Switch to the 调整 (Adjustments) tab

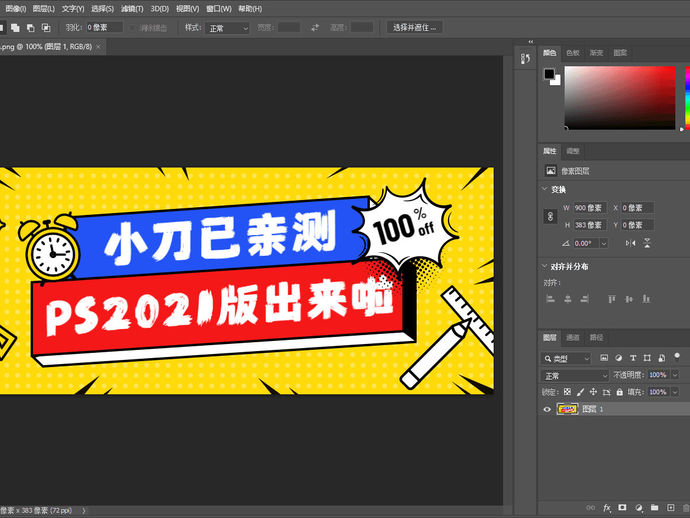coord(573,151)
